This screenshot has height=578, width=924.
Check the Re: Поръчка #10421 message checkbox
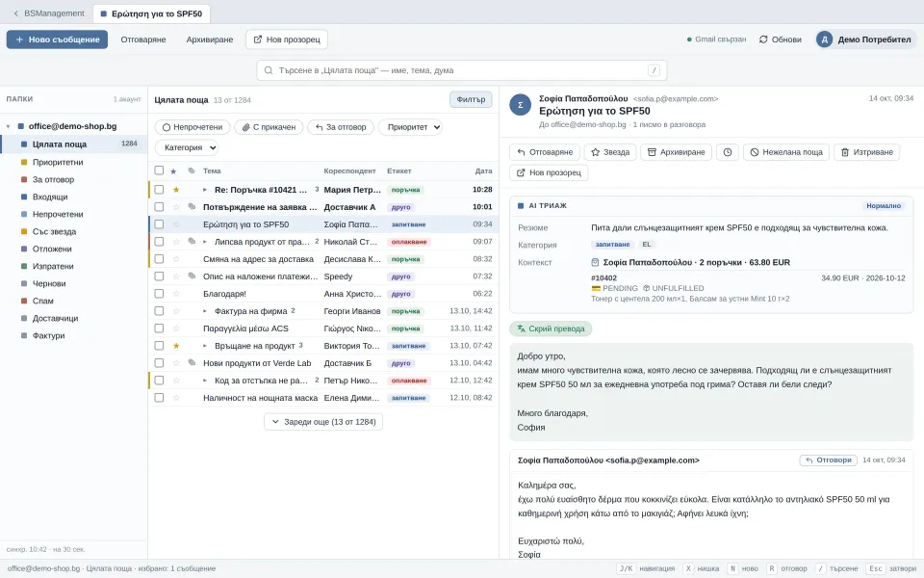159,190
